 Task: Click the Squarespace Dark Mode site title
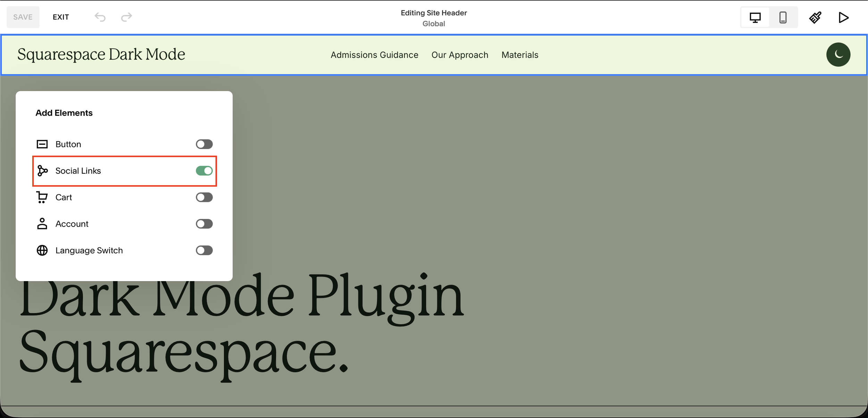click(x=101, y=54)
